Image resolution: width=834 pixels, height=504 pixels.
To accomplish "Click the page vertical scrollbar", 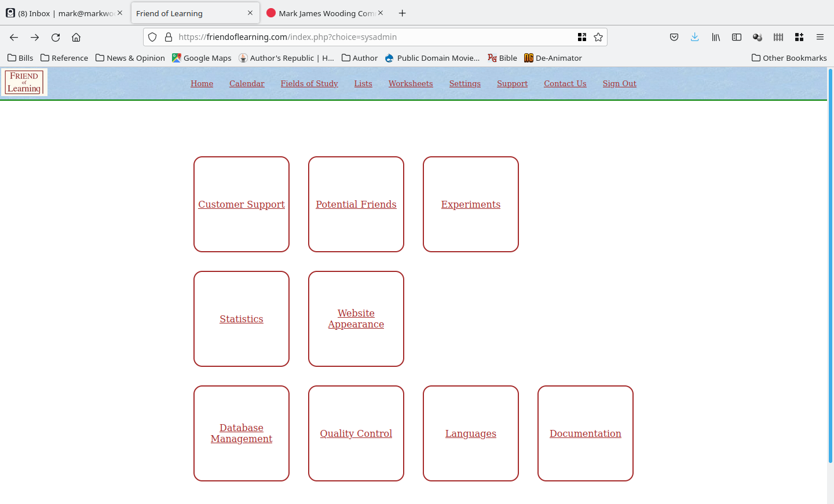I will click(x=831, y=266).
